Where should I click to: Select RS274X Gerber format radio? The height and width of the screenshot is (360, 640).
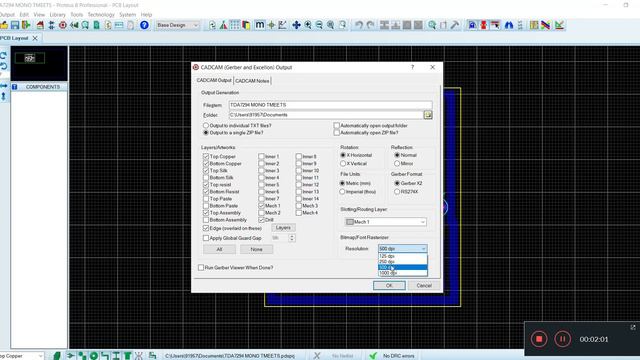coord(397,192)
